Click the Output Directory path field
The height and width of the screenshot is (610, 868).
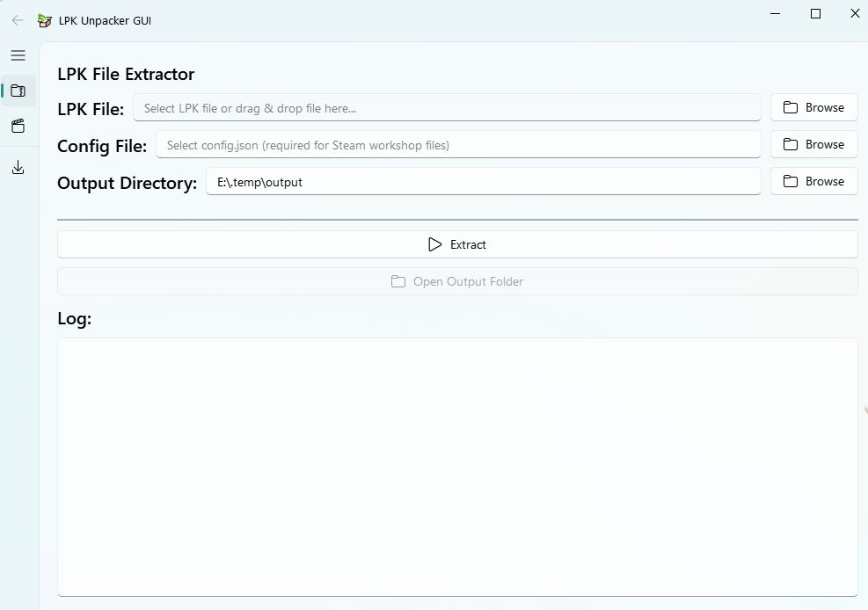[x=483, y=182]
